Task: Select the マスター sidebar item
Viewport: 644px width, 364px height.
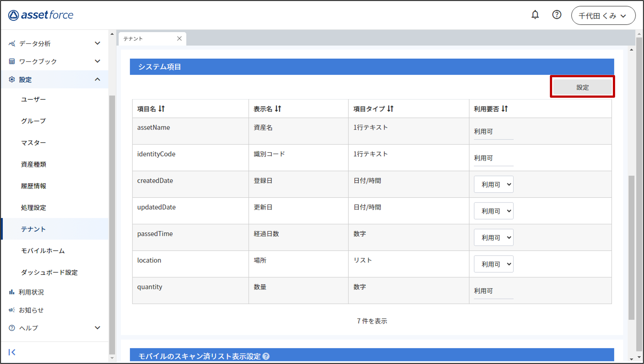Action: 33,143
